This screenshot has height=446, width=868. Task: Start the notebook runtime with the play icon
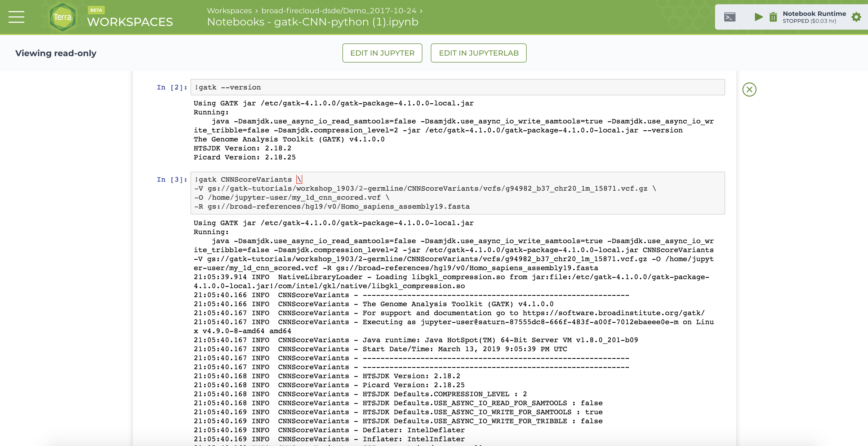pyautogui.click(x=758, y=17)
